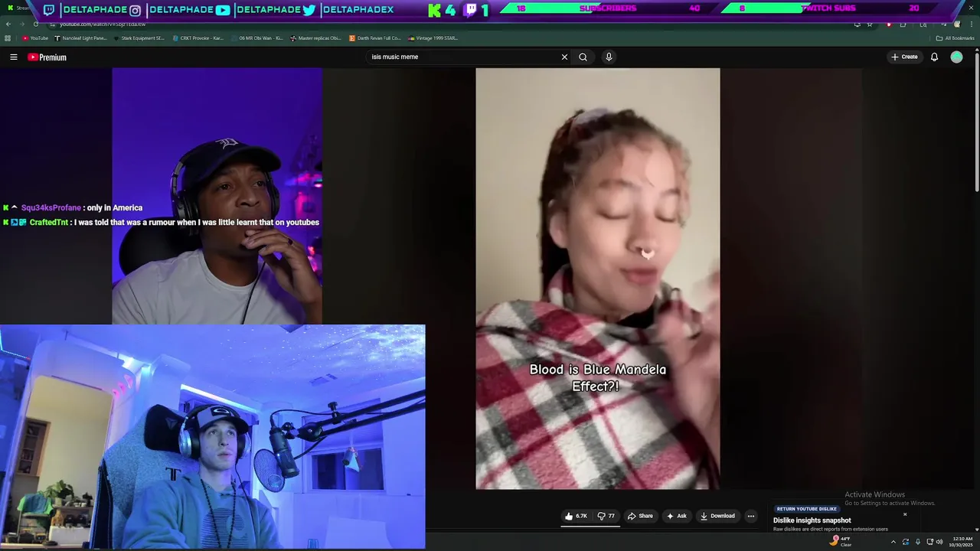Screen dimensions: 980x551
Task: Click chat message from Squ34ksProfane
Action: [x=73, y=207]
